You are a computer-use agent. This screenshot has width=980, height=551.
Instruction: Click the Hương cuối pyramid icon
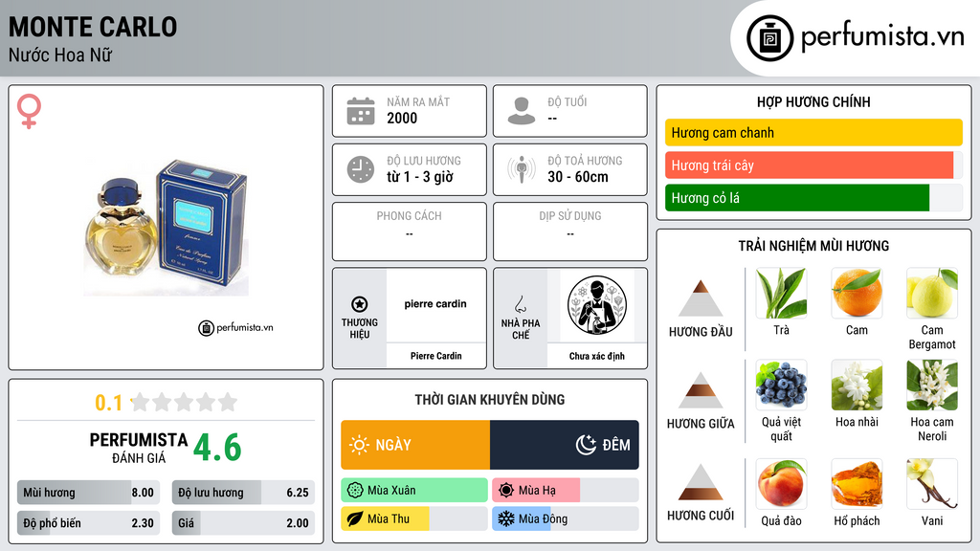click(701, 482)
